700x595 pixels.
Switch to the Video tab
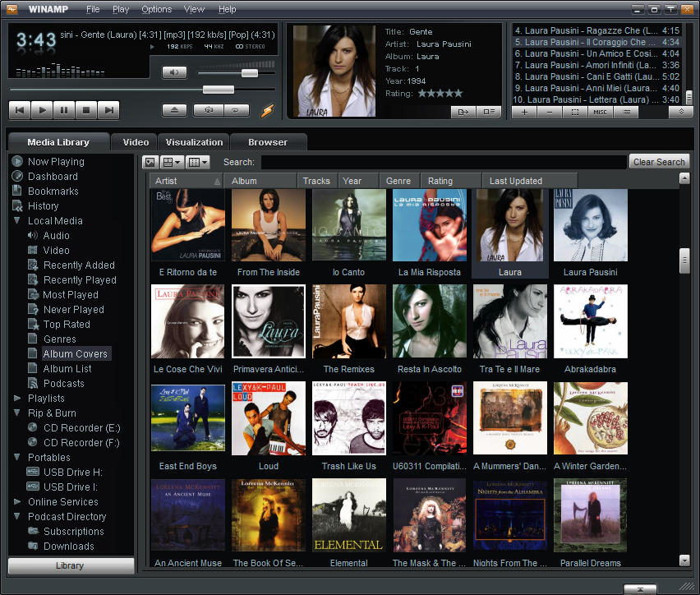click(x=136, y=142)
